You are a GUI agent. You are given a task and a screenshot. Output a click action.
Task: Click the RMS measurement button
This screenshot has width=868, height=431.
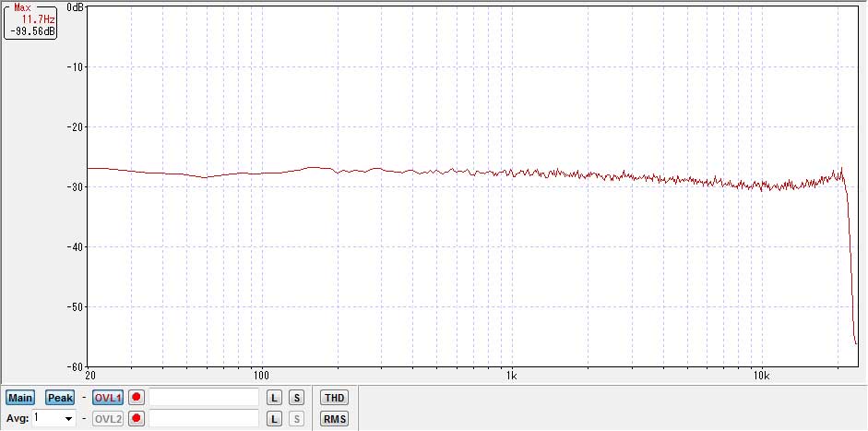334,419
